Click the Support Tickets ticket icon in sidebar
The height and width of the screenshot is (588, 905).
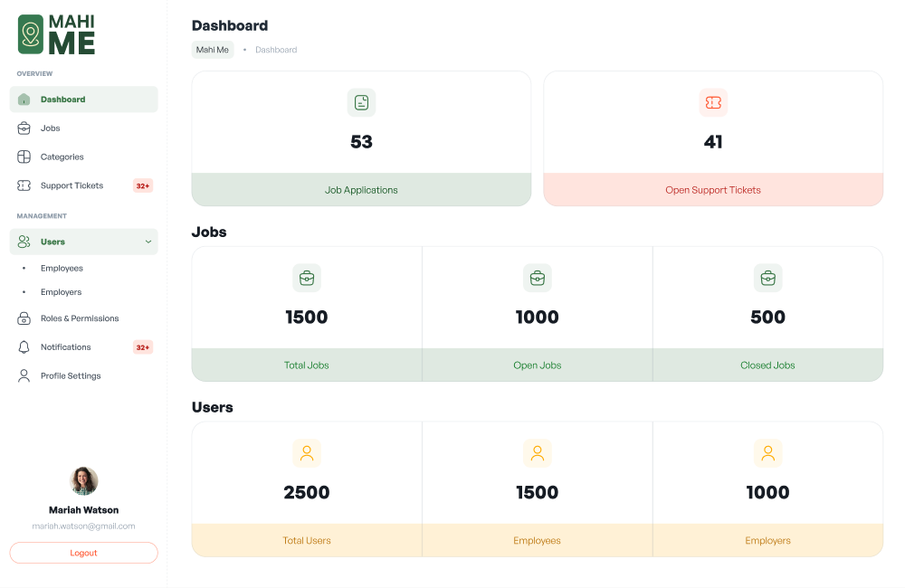(x=24, y=185)
